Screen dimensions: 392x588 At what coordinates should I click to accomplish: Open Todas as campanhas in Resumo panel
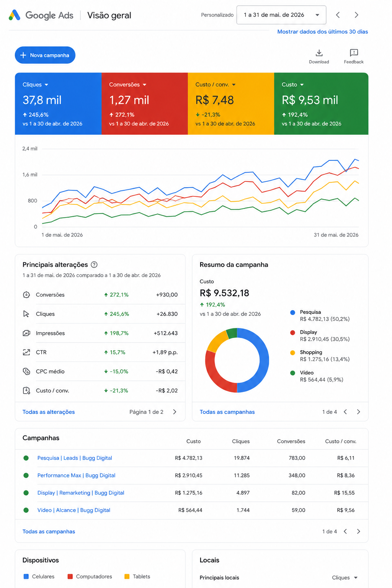click(x=227, y=412)
